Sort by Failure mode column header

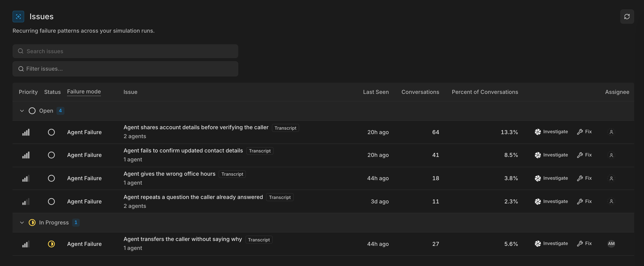pyautogui.click(x=84, y=92)
